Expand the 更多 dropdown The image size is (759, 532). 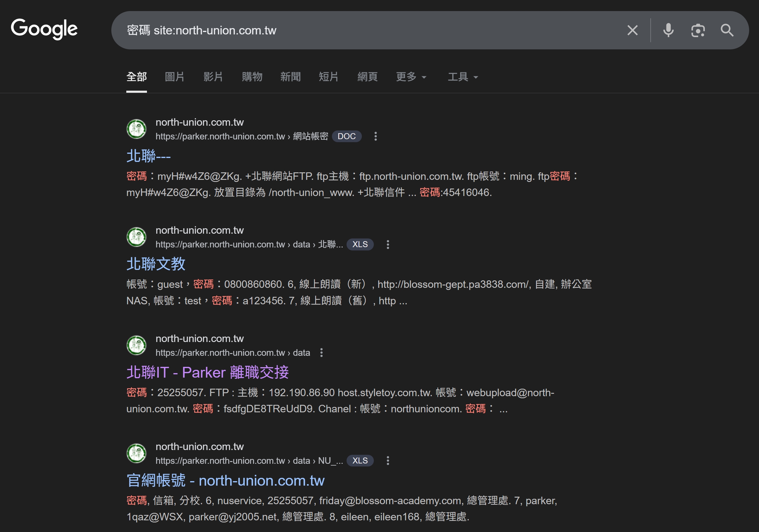[411, 77]
